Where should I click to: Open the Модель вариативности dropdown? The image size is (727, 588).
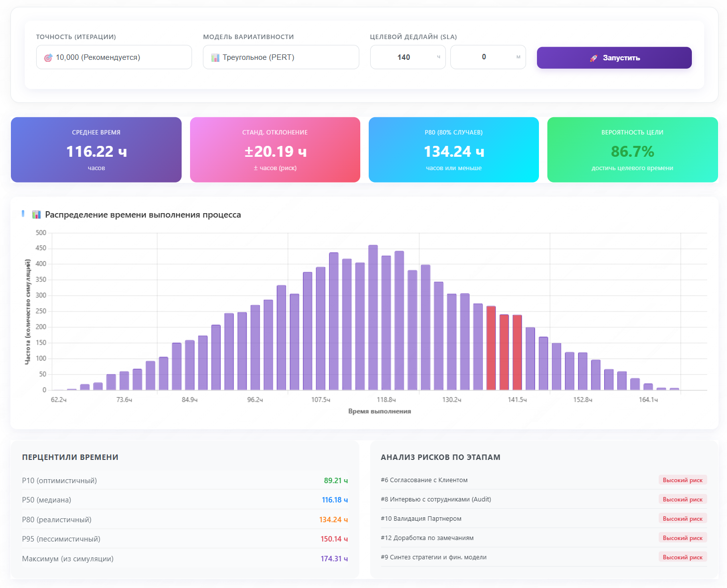point(281,57)
